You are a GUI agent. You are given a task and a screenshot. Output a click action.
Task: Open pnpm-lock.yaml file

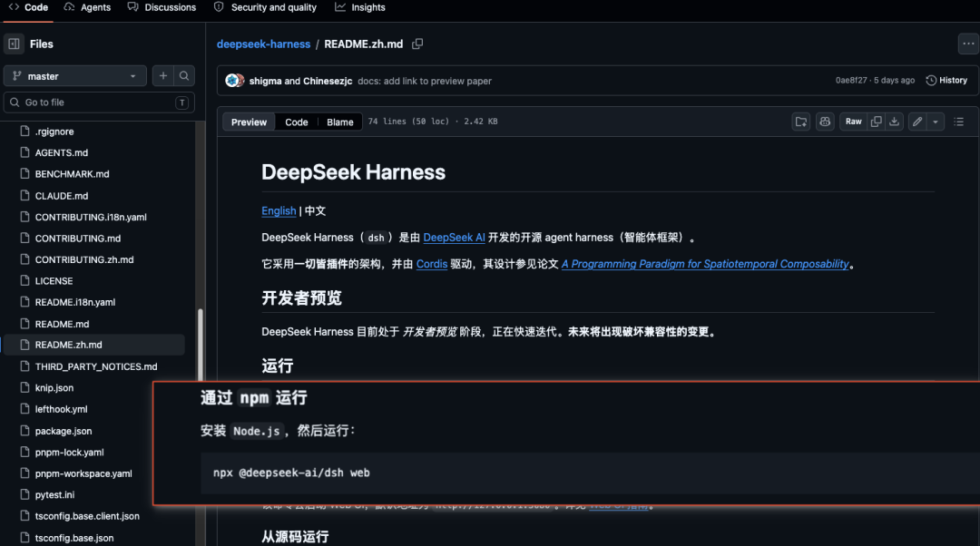(x=69, y=452)
